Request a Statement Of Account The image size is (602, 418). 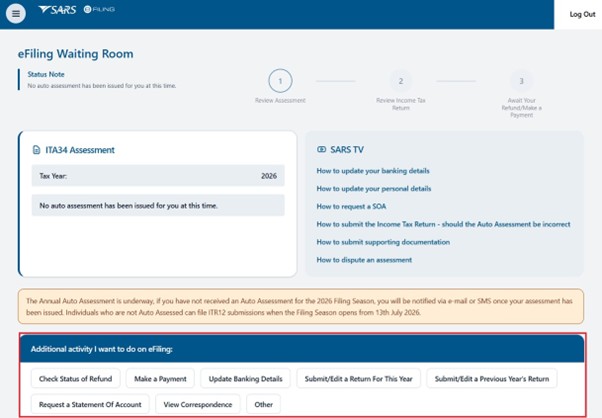[x=90, y=405]
